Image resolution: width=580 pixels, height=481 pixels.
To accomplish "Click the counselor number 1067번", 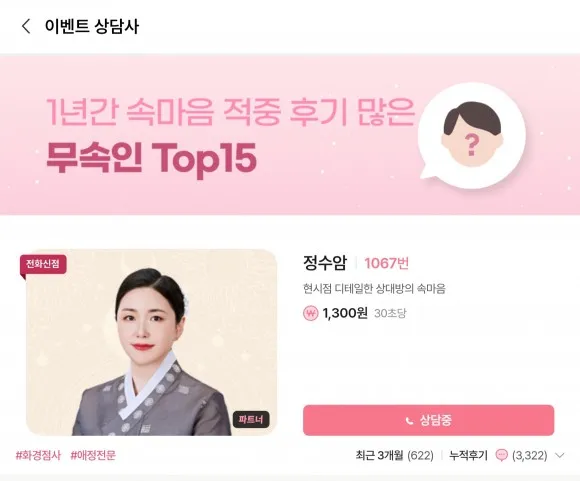I will [387, 263].
